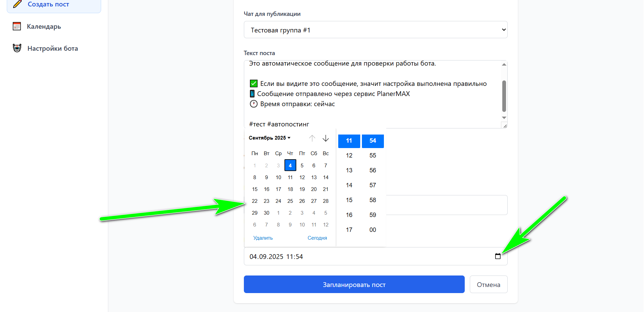Viewport: 644px width, 312px height.
Task: Click the bot icon for Настройки бота
Action: click(x=17, y=48)
